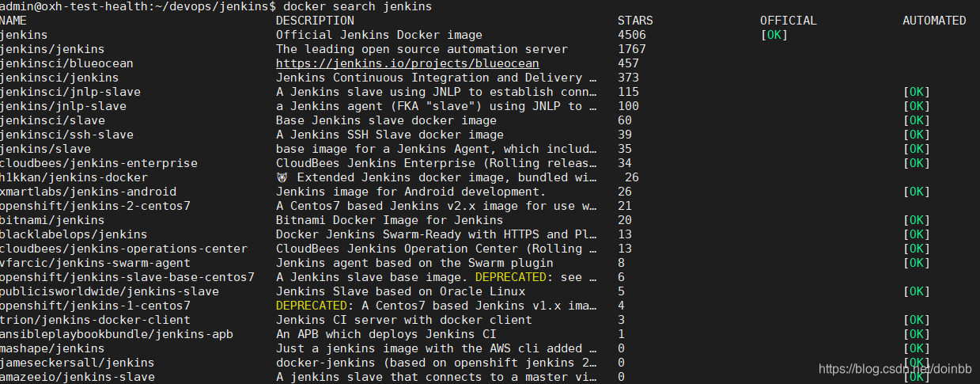
Task: Click the DESCRIPTION column header
Action: (x=315, y=21)
